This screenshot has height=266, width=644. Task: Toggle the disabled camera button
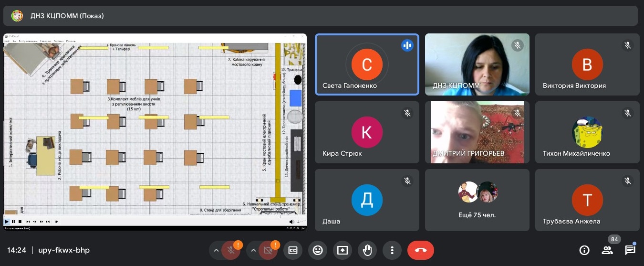[268, 250]
